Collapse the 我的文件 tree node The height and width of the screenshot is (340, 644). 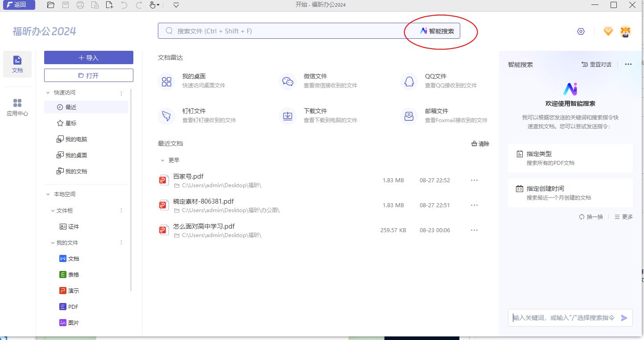53,242
